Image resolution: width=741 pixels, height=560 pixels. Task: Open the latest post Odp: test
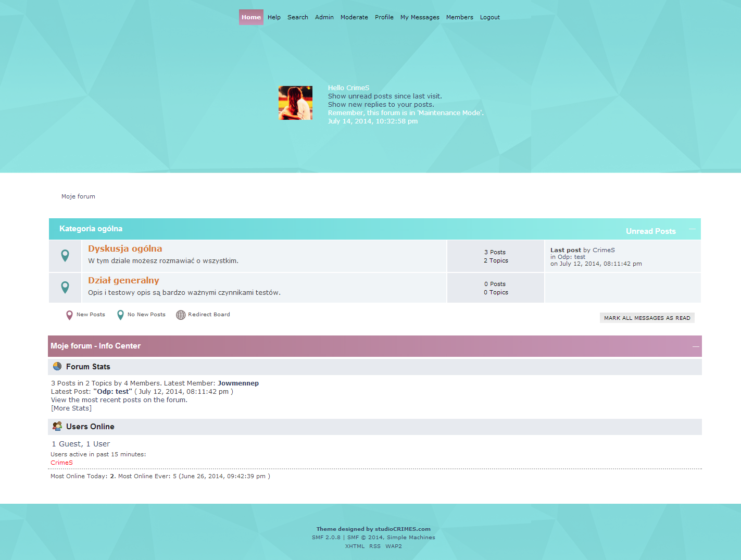tap(112, 391)
